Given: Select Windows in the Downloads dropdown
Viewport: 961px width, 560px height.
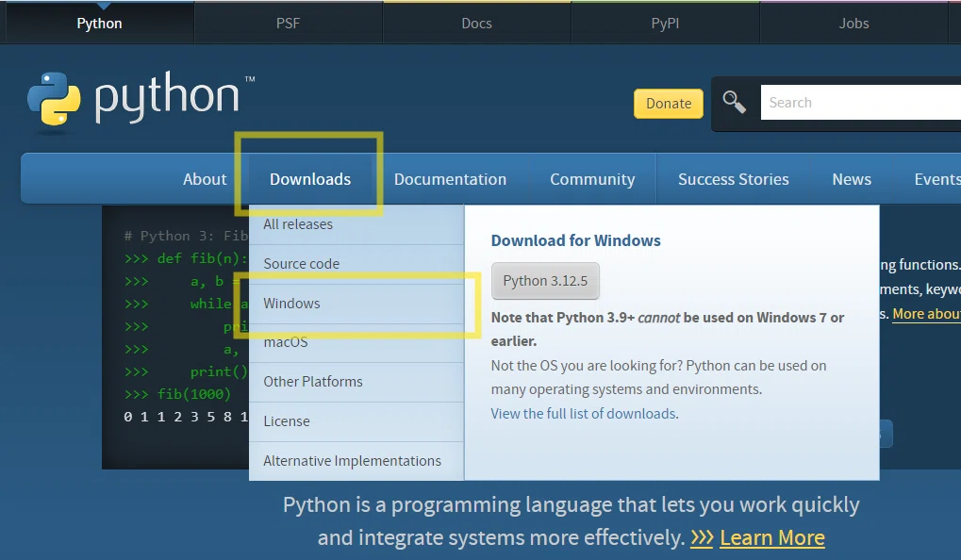Looking at the screenshot, I should (x=356, y=304).
